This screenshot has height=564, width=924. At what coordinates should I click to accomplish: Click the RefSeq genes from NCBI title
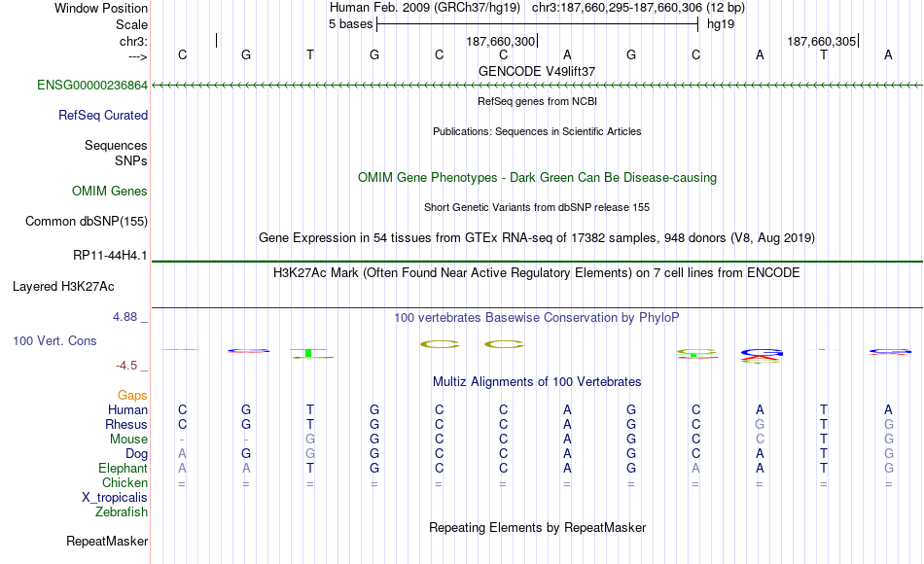click(537, 101)
